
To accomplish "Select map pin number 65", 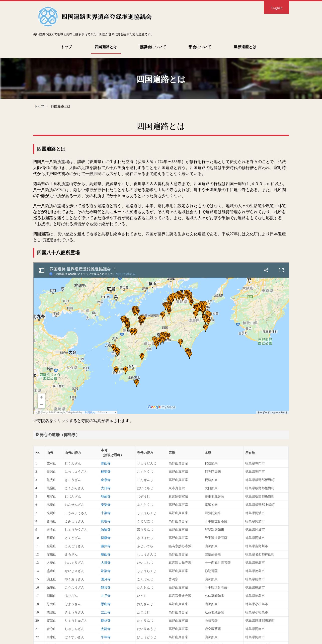I will click(163, 315).
